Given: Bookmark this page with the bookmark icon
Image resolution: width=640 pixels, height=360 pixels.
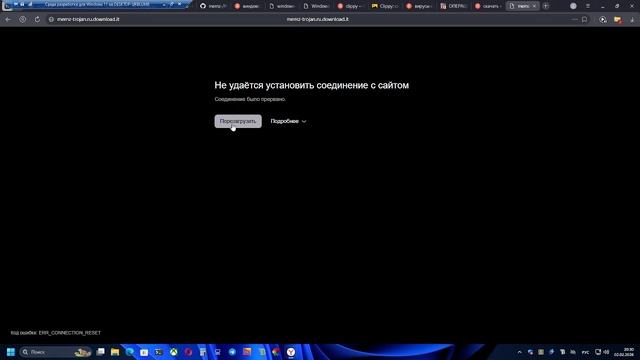Looking at the screenshot, I should coord(584,19).
